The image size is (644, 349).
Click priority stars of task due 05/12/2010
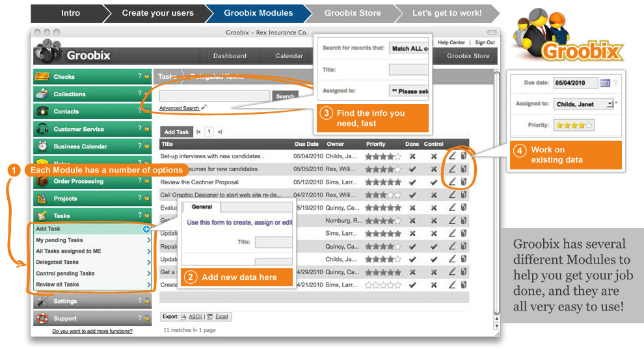pyautogui.click(x=383, y=182)
